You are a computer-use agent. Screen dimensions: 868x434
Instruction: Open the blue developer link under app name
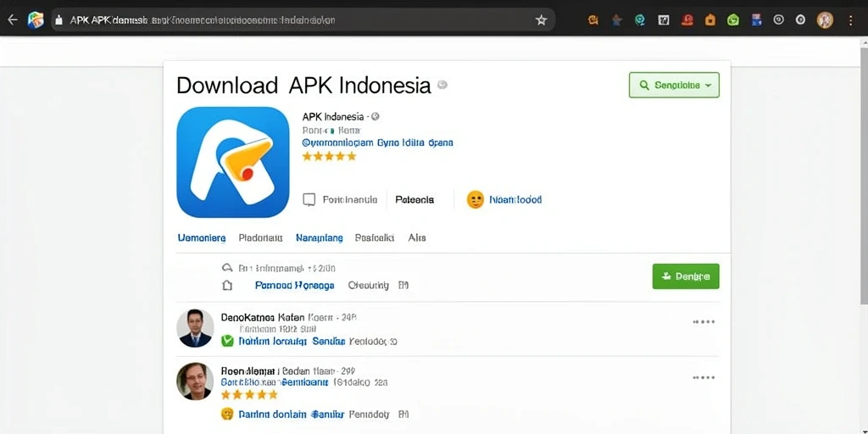pos(377,142)
